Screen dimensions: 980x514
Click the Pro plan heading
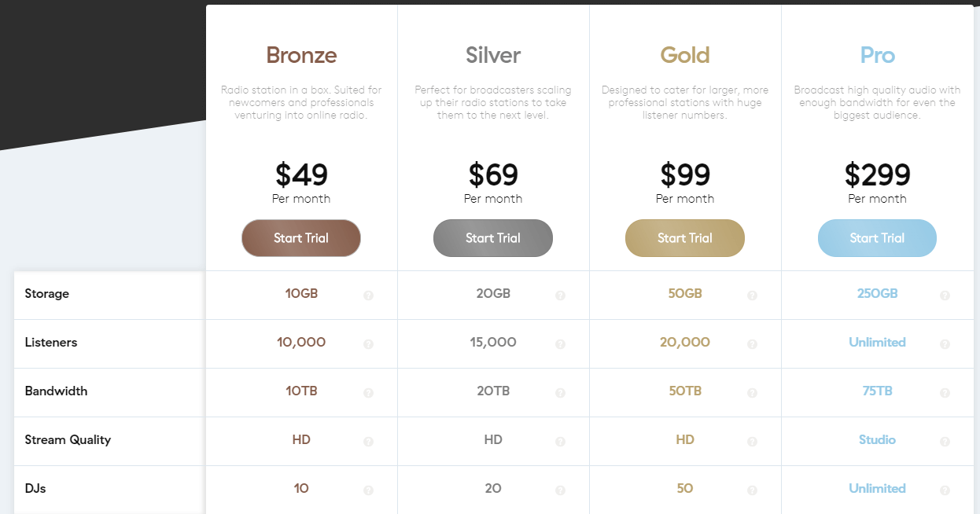877,55
